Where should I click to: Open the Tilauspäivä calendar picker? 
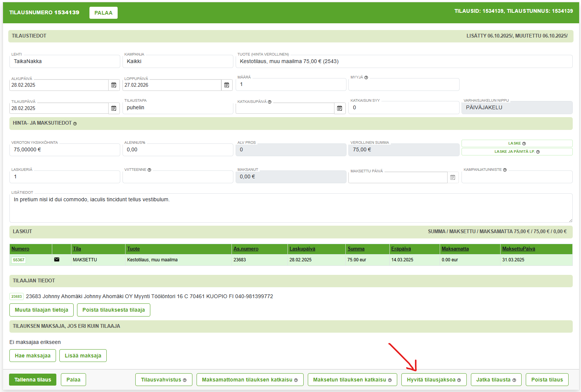[x=114, y=109]
